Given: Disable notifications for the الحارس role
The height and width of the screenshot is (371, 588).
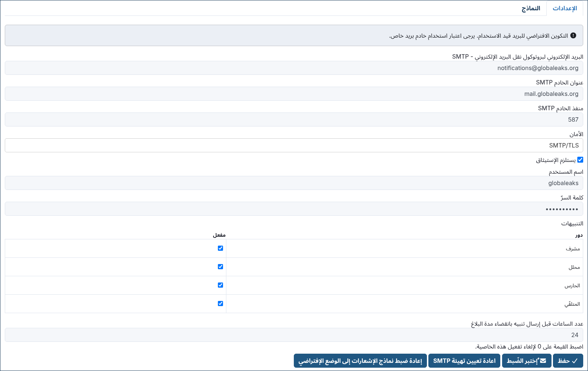Looking at the screenshot, I should tap(220, 285).
